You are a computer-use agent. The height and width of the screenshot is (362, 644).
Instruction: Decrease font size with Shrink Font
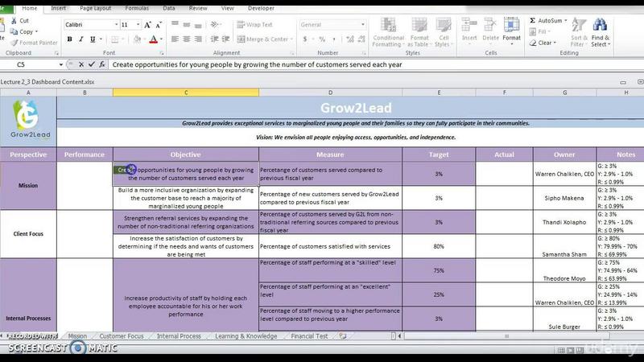pos(159,25)
